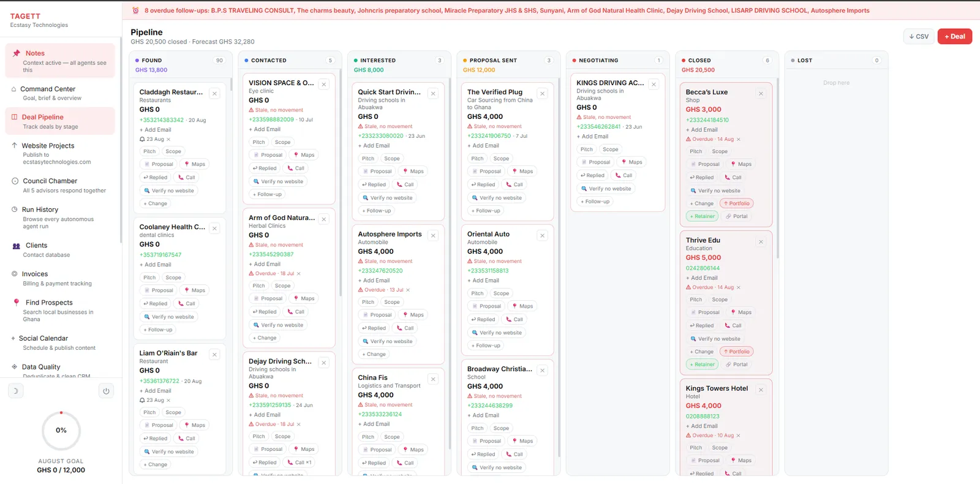This screenshot has height=484, width=980.
Task: Open Maps for Coolaney Health
Action: click(x=194, y=290)
